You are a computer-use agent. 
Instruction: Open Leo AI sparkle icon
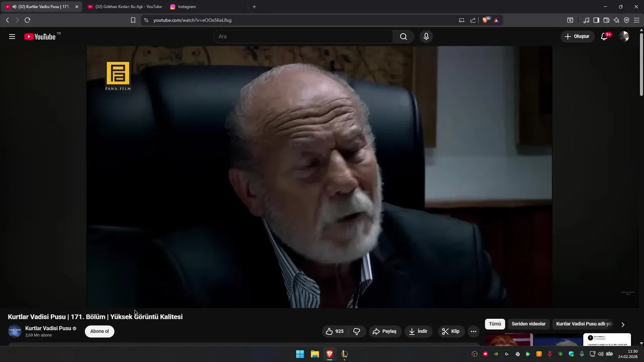(616, 20)
